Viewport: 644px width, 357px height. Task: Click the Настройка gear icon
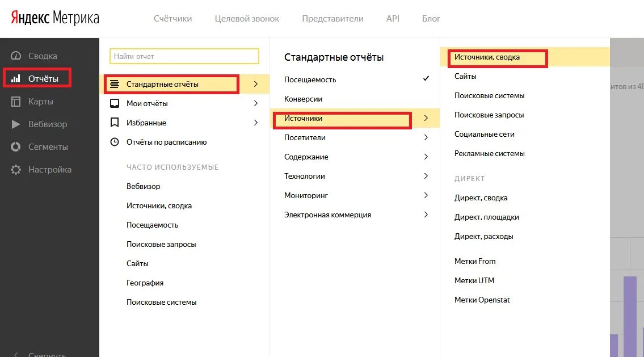[x=16, y=169]
